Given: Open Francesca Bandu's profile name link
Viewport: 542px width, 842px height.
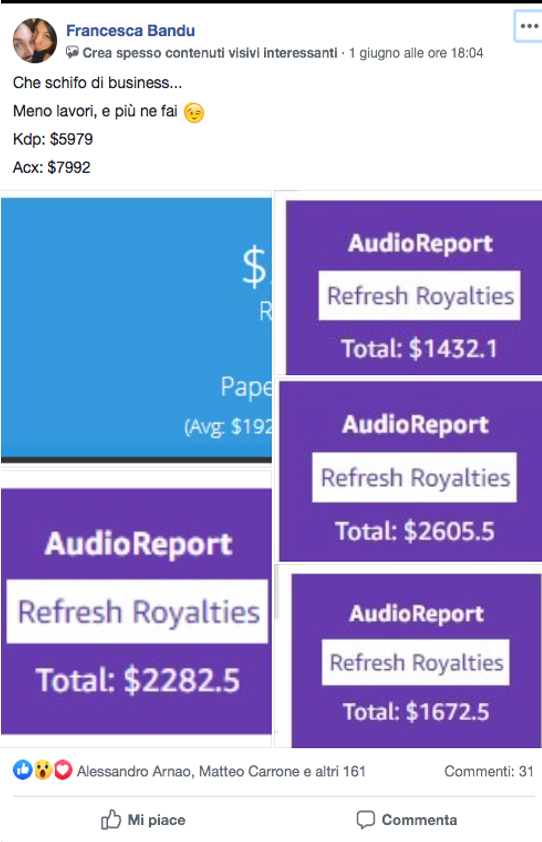Looking at the screenshot, I should (131, 31).
